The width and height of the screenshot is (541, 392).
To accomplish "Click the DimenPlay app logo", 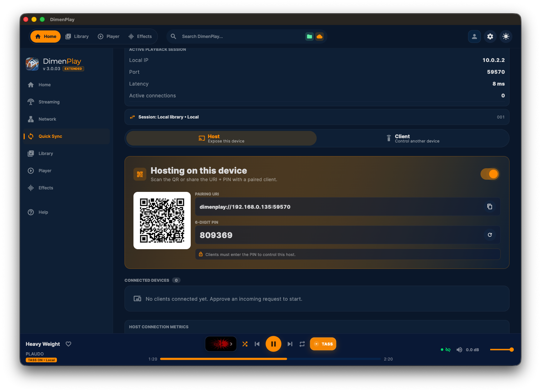I will [32, 64].
